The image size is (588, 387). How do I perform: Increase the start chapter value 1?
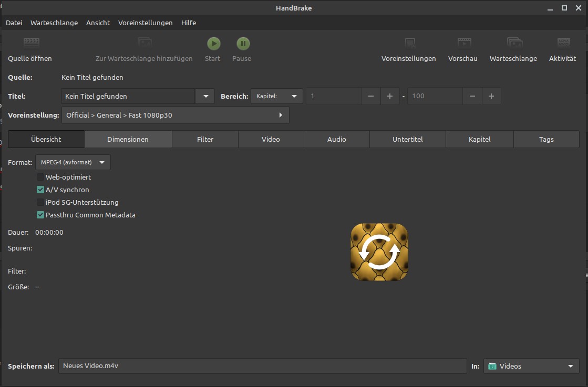coord(390,96)
